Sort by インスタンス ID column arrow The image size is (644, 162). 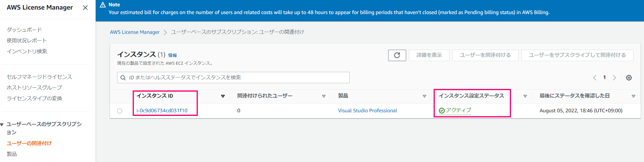(223, 96)
